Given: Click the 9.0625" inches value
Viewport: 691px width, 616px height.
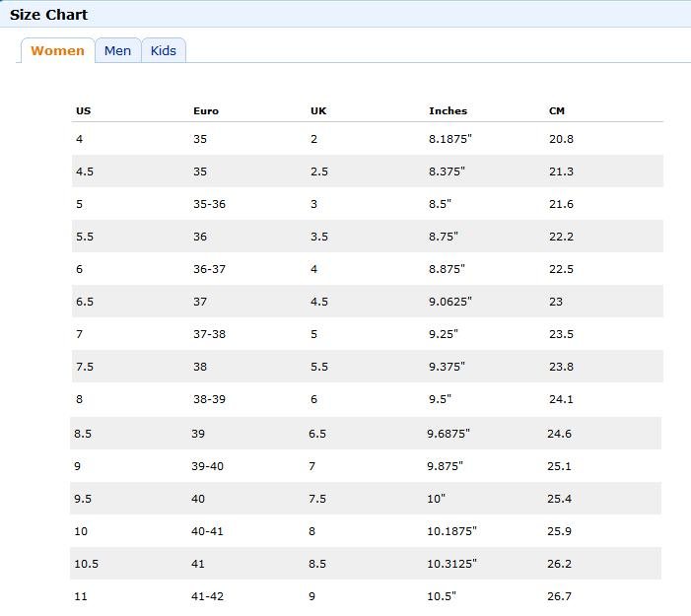Looking at the screenshot, I should (x=449, y=302).
